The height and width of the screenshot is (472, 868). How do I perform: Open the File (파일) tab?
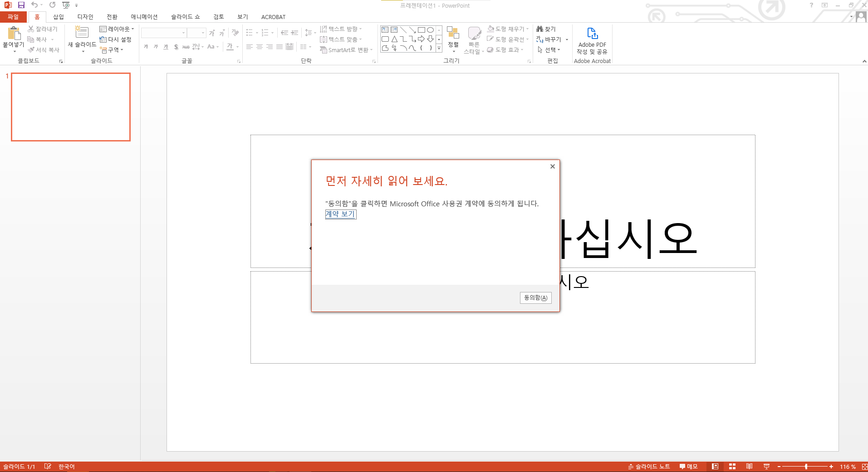pos(13,17)
